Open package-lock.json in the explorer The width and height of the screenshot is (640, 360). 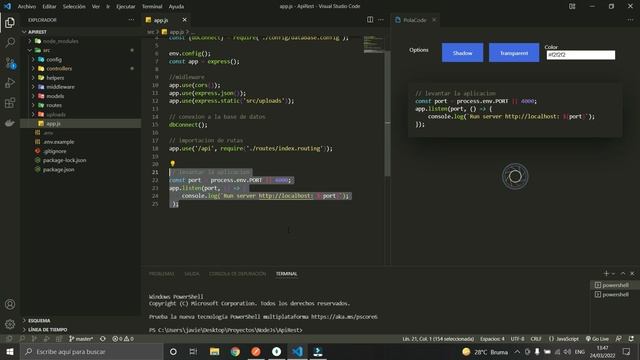(64, 160)
